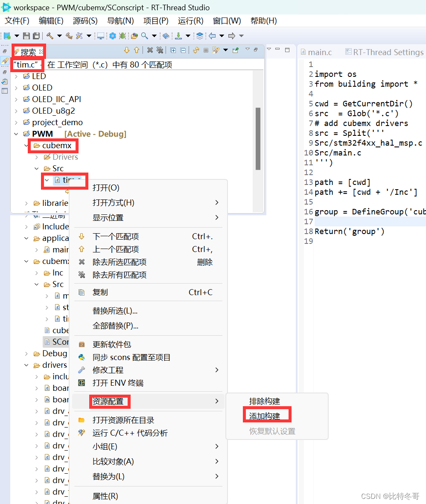This screenshot has width=426, height=504.
Task: Click the tools wrench-and-screwdriver toolbar icon
Action: click(x=79, y=36)
